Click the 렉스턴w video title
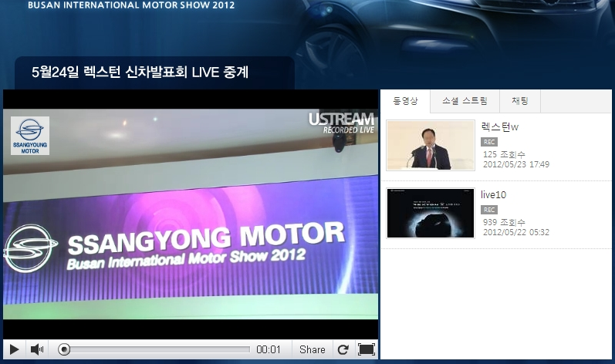The height and width of the screenshot is (364, 615). [x=499, y=126]
